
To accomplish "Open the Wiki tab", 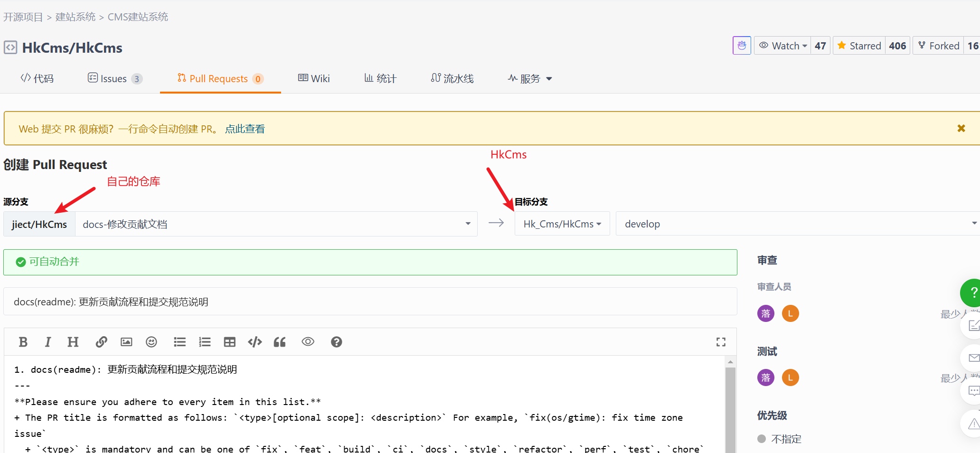I will point(314,79).
